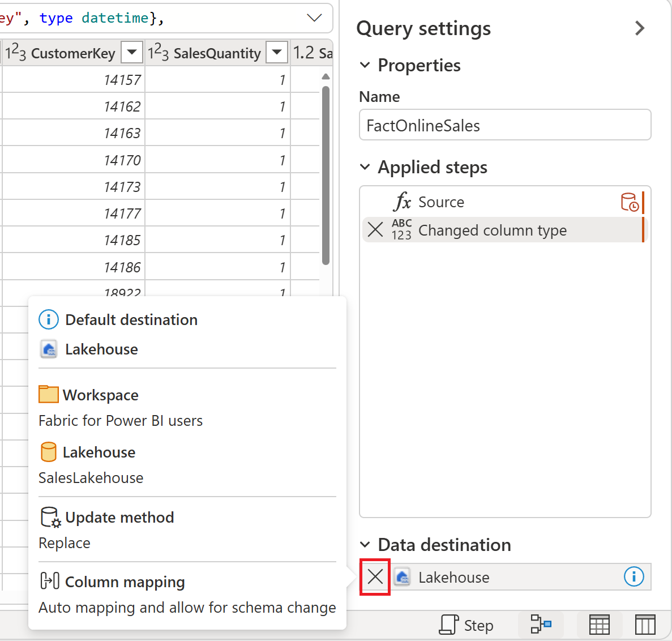Viewport: 672px width, 641px height.
Task: Click the Column mapping icon in the destination flyout
Action: coord(49,581)
